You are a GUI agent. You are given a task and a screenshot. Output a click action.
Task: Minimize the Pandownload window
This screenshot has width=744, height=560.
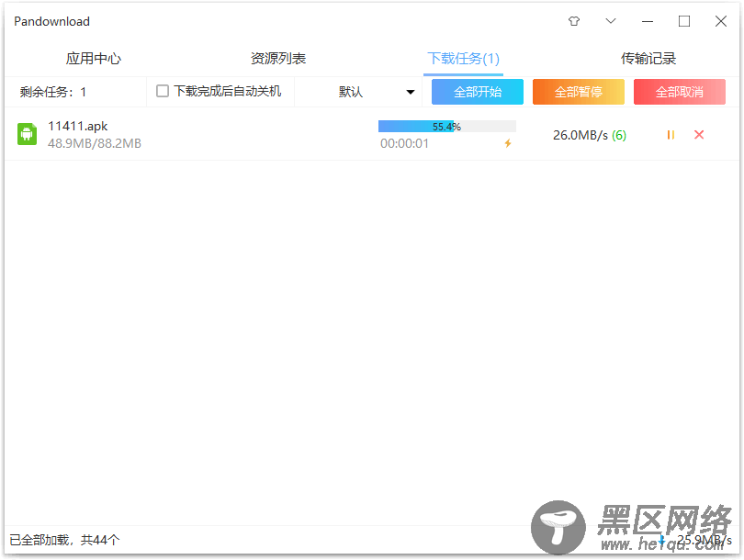648,21
